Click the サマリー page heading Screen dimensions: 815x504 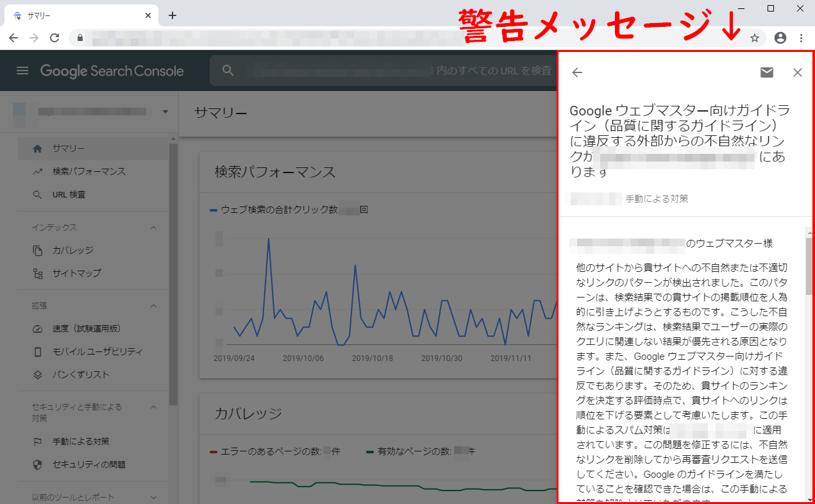tap(221, 113)
